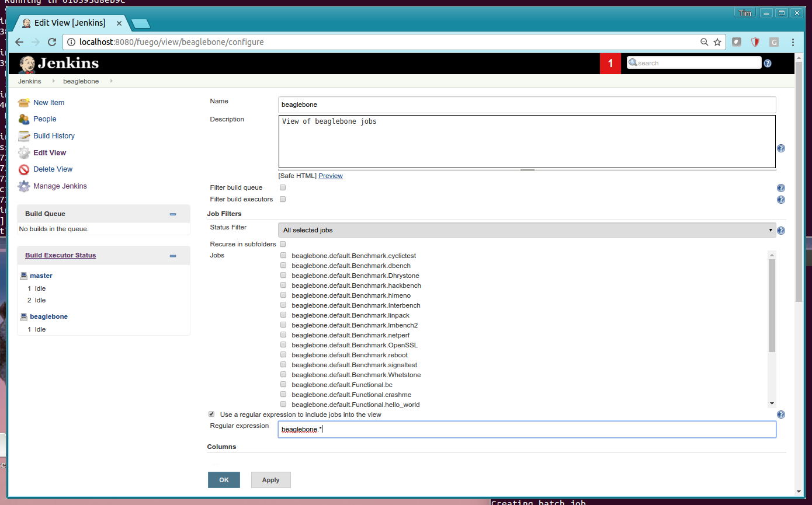
Task: Open help for Status Filter
Action: (x=781, y=231)
